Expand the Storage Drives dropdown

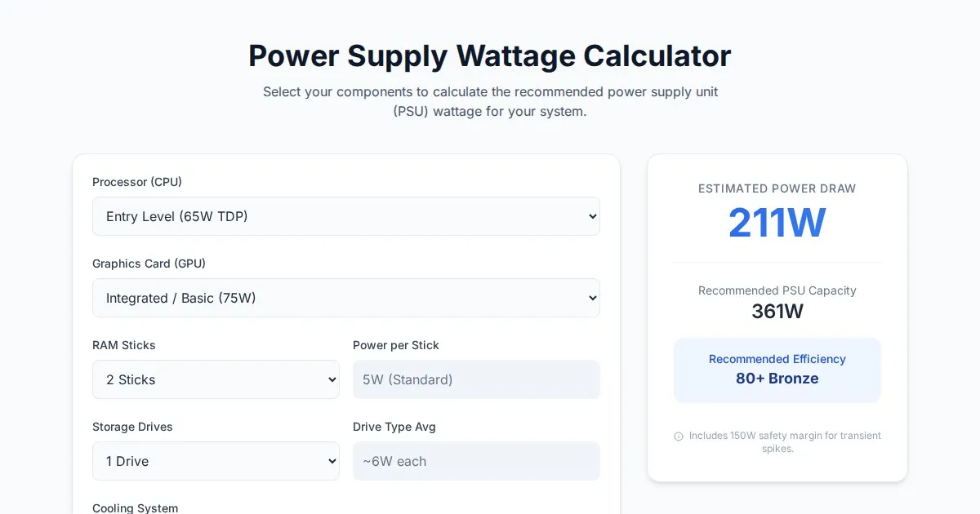216,461
